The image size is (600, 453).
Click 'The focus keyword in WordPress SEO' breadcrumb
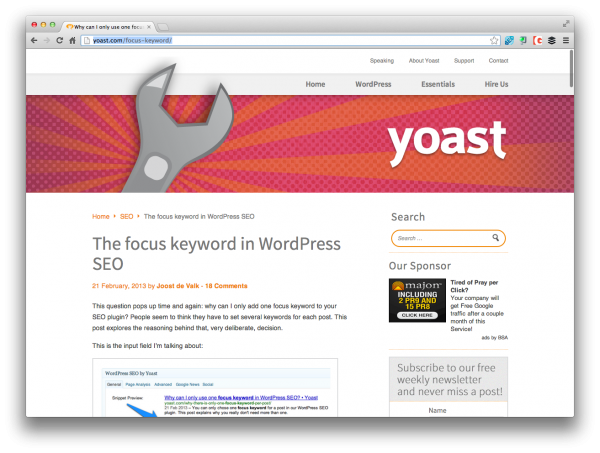[x=199, y=217]
